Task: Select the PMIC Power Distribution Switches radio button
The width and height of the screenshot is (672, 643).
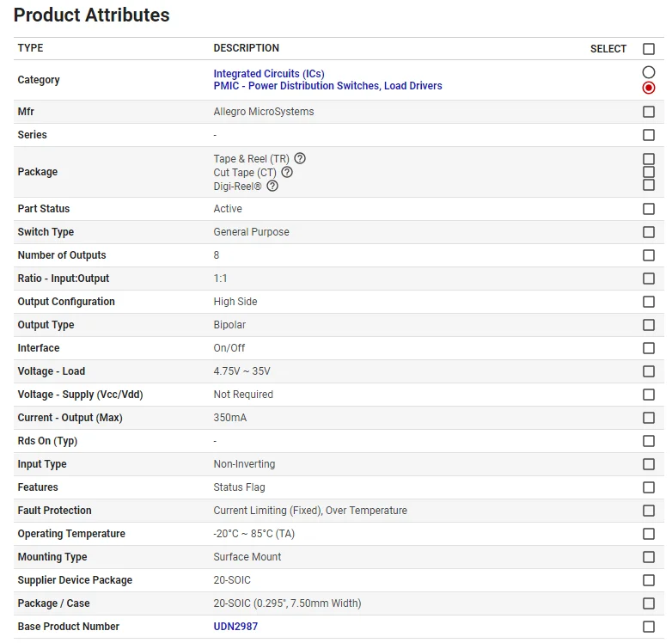Action: coord(649,88)
